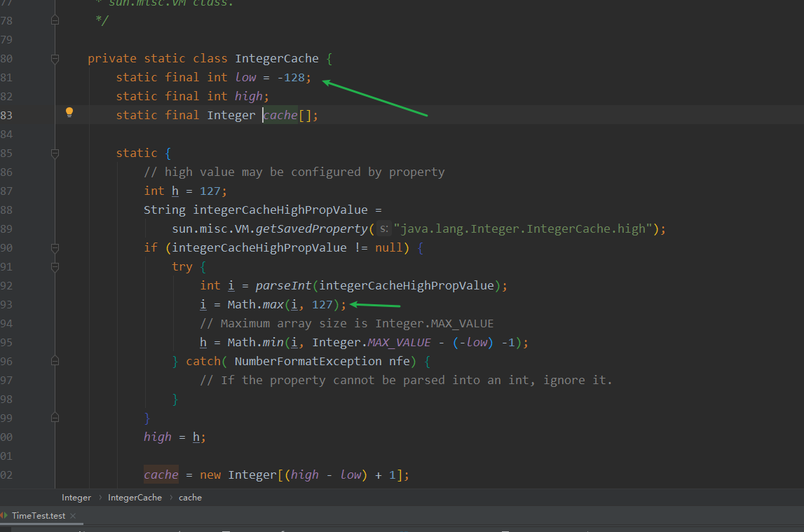Click the fold-end marker icon at line 96
The height and width of the screenshot is (532, 804).
tap(55, 360)
